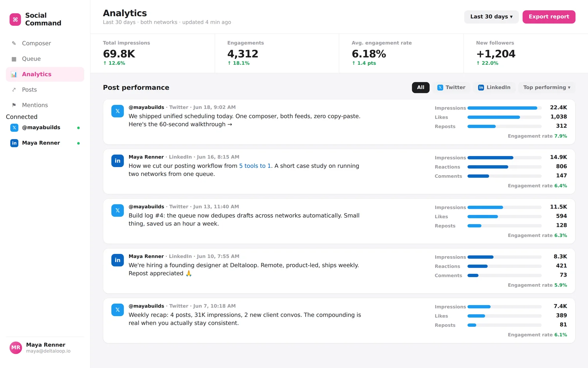This screenshot has height=368, width=588.
Task: Go to Queue in the sidebar
Action: [45, 59]
